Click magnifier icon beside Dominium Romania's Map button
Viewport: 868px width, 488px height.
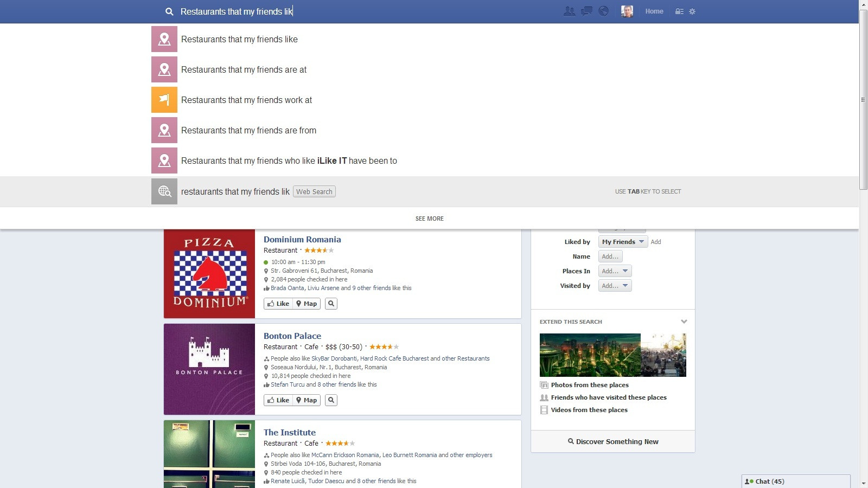(x=331, y=304)
